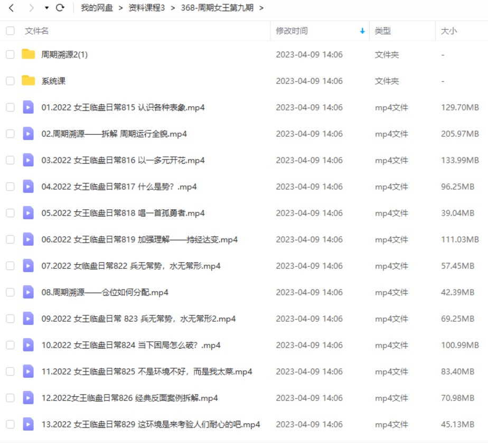488x448 pixels.
Task: Click video icon of 07.2022 女临盘日常822 file
Action: click(29, 266)
